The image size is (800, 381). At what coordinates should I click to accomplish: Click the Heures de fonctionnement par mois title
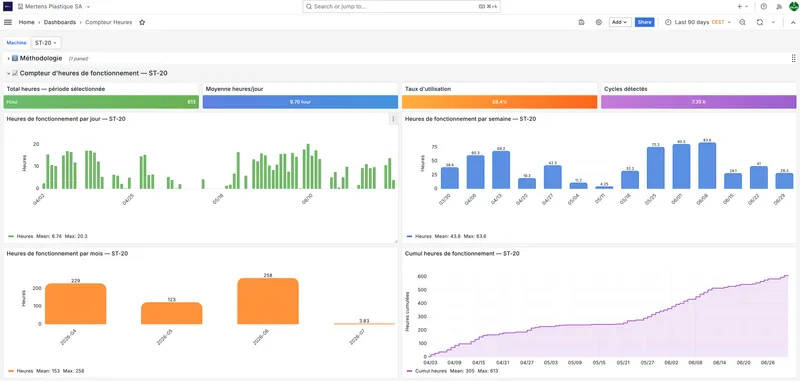click(x=67, y=253)
